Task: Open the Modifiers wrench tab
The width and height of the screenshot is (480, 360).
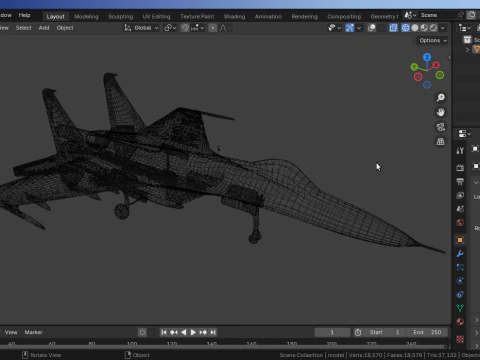Action: tap(460, 254)
